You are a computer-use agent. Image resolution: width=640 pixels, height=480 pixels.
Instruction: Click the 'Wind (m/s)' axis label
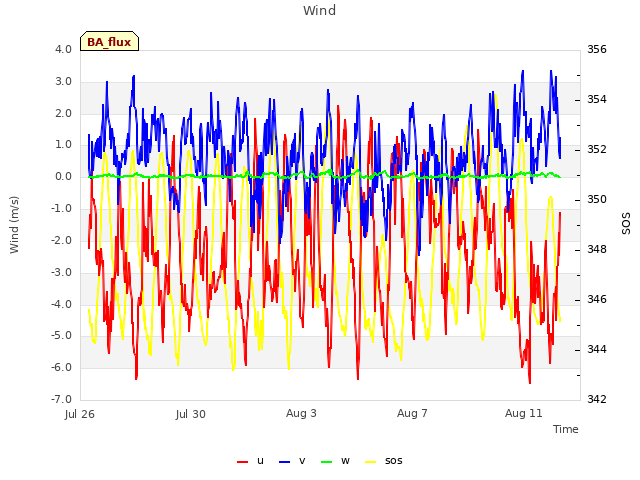click(14, 225)
